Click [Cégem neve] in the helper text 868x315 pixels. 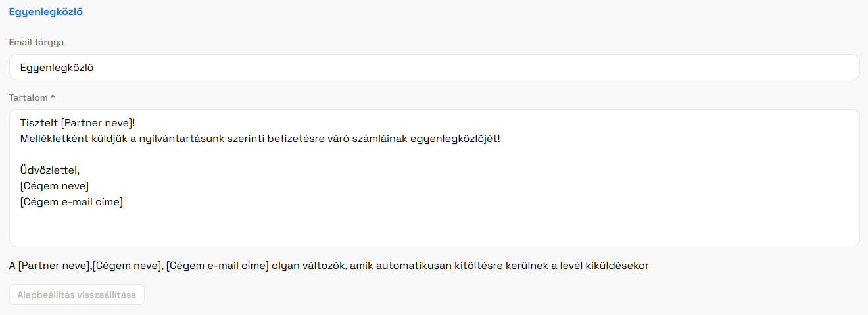pyautogui.click(x=127, y=266)
